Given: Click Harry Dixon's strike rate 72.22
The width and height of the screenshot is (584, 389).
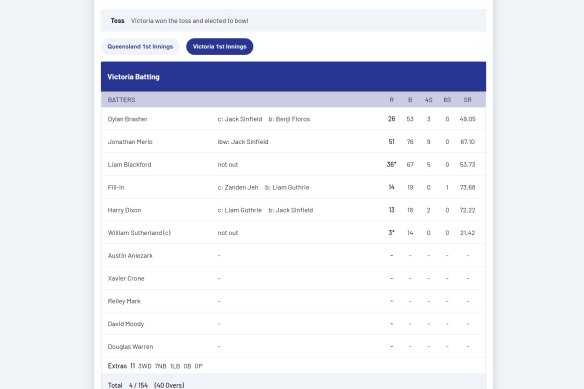Looking at the screenshot, I should [467, 210].
